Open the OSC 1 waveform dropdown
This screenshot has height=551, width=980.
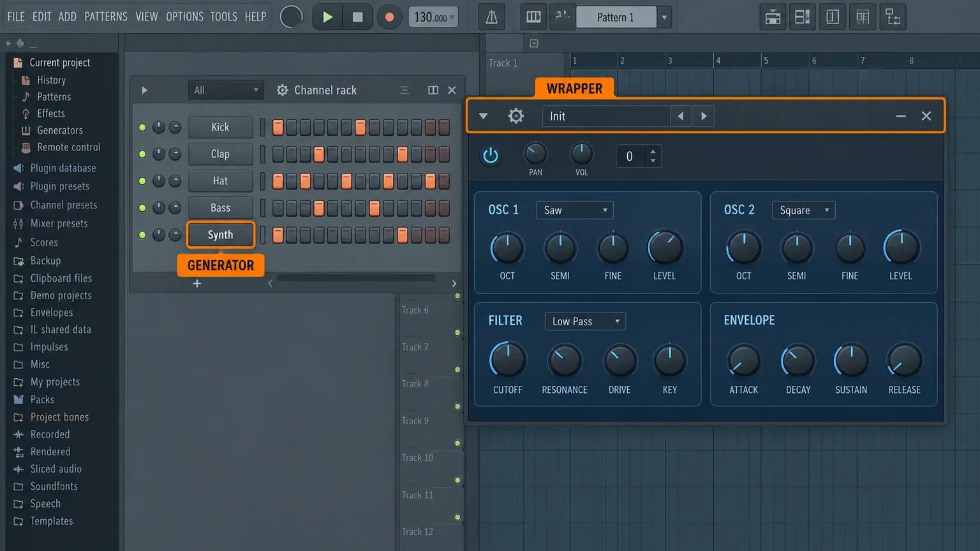click(575, 210)
